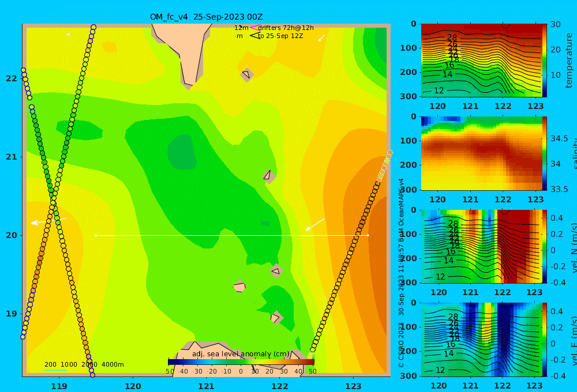Click the 16 contour label in vel. E panel
The height and width of the screenshot is (392, 577).
click(x=451, y=345)
